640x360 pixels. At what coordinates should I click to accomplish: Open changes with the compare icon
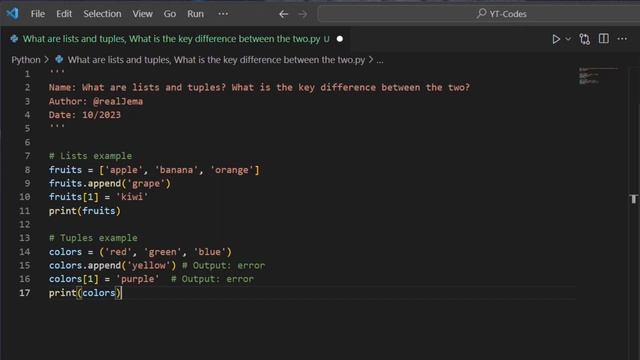point(584,39)
